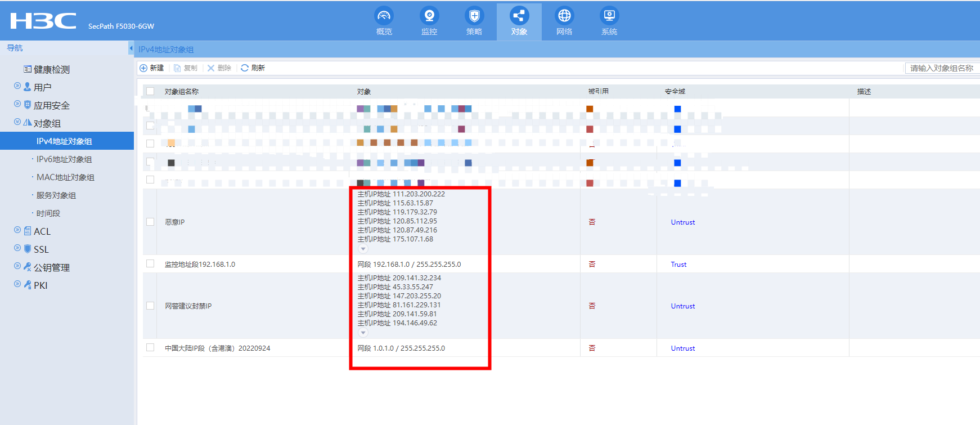Go to the 策略 policy tab

pos(474,21)
